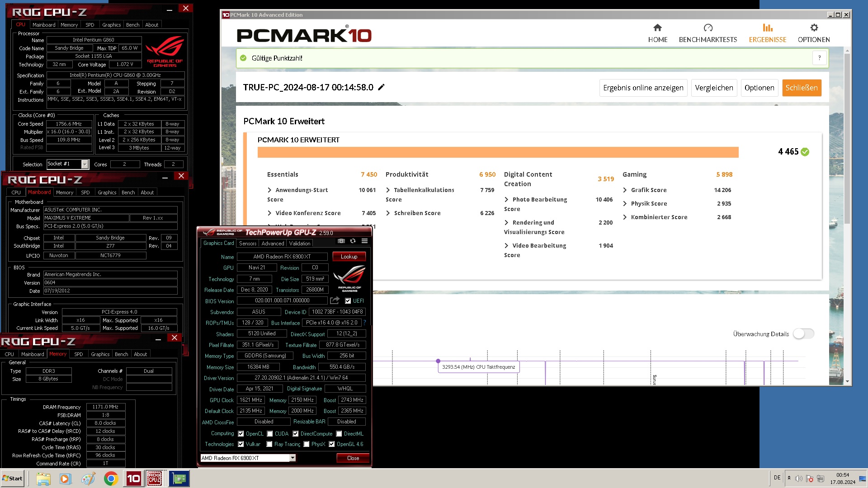Open Benchmarktests gauge icon
Screen dimensions: 868x488
point(708,28)
